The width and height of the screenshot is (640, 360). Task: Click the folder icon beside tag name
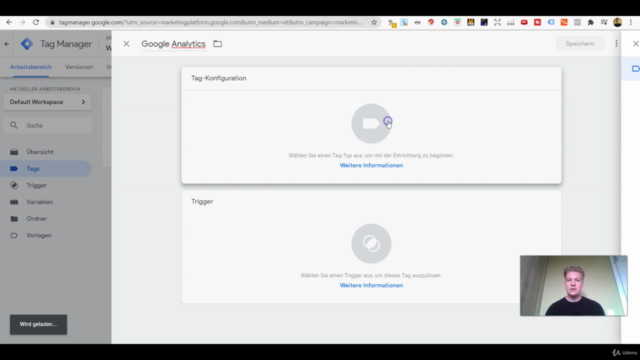coord(218,44)
